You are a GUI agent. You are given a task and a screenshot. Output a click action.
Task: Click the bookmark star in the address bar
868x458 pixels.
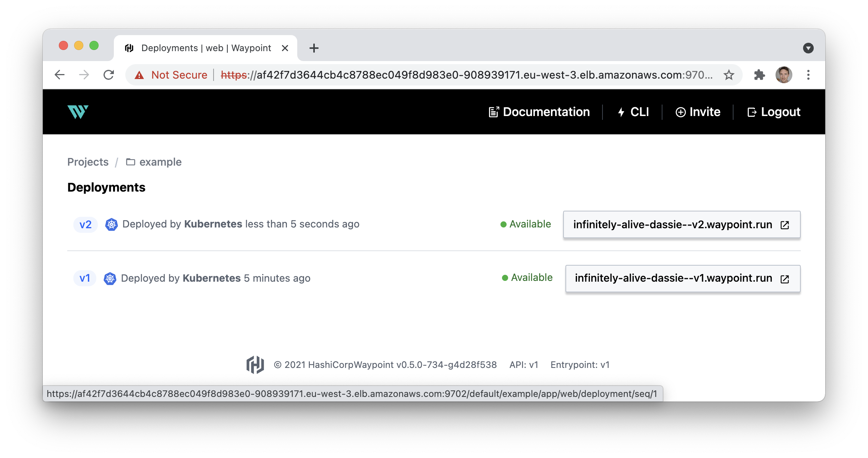point(729,75)
